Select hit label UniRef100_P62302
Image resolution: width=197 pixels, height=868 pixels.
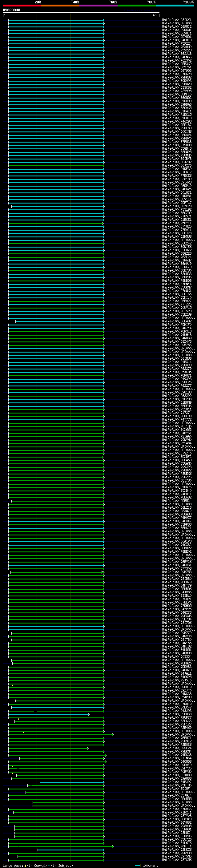[177, 61]
